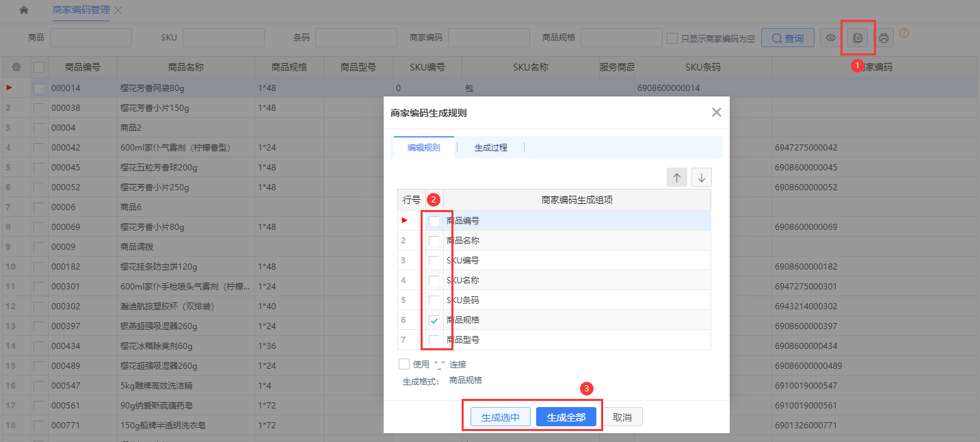Focus the SKU input field
This screenshot has width=980, height=442.
coord(224,38)
